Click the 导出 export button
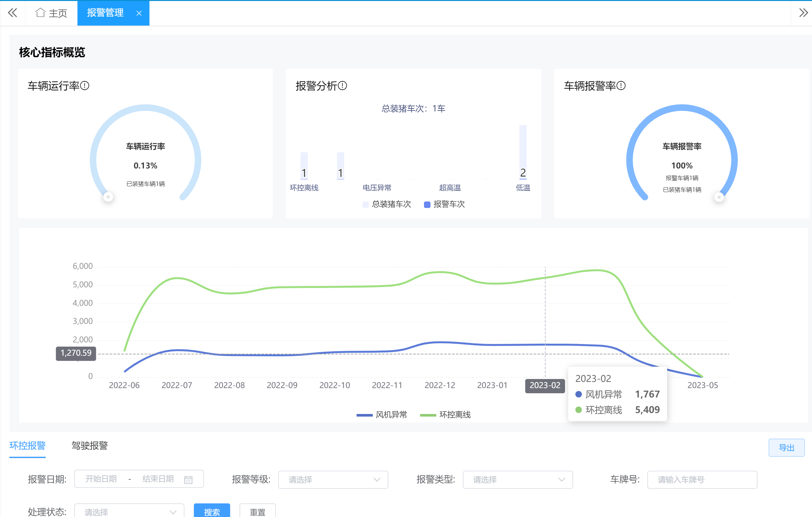The image size is (812, 517). tap(786, 448)
